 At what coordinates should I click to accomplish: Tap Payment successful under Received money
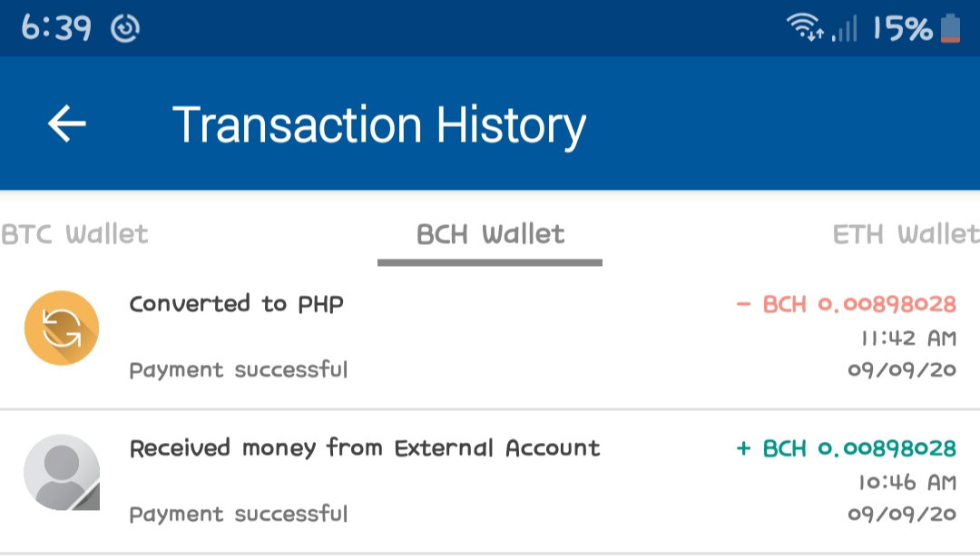coord(238,515)
